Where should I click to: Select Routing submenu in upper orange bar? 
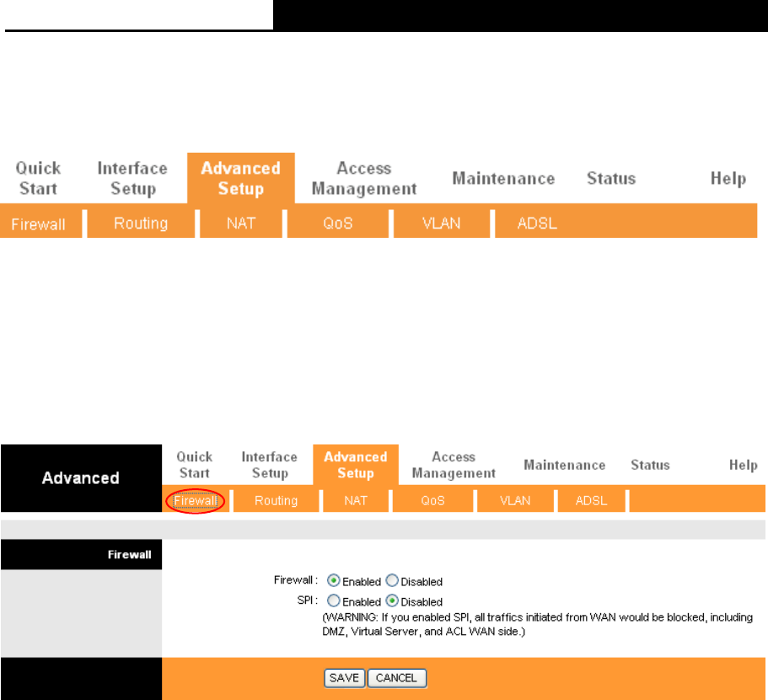coord(141,223)
